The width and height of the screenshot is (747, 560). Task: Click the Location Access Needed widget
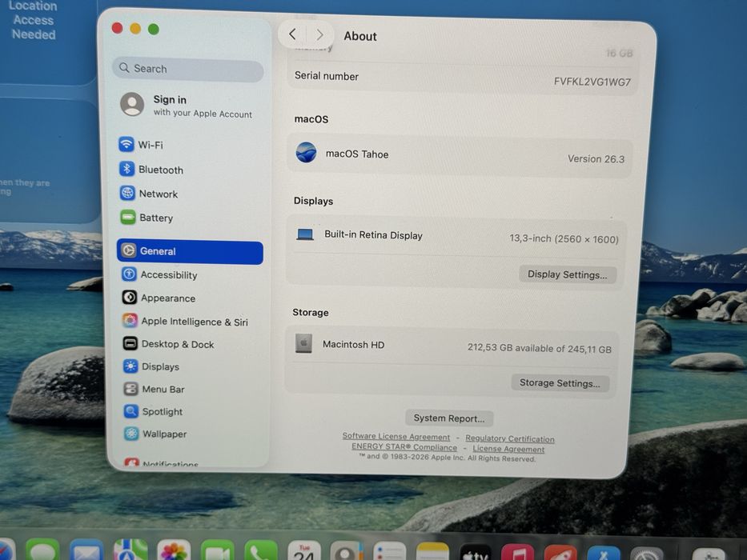coord(34,21)
